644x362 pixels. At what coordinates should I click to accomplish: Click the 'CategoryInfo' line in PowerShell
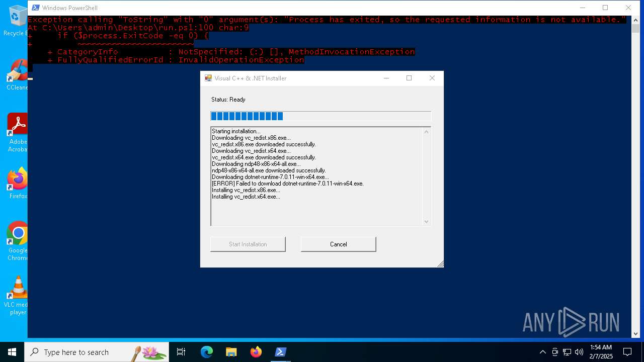(x=231, y=52)
